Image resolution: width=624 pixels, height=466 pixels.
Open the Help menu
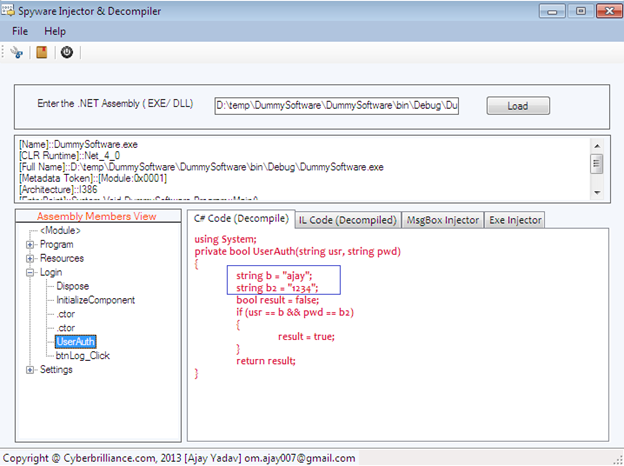pyautogui.click(x=55, y=31)
